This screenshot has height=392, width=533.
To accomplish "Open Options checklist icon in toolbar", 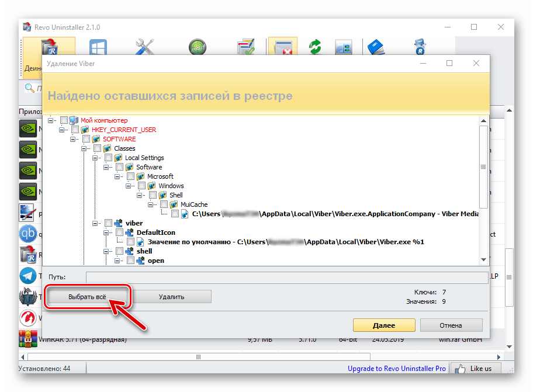I will (x=246, y=47).
